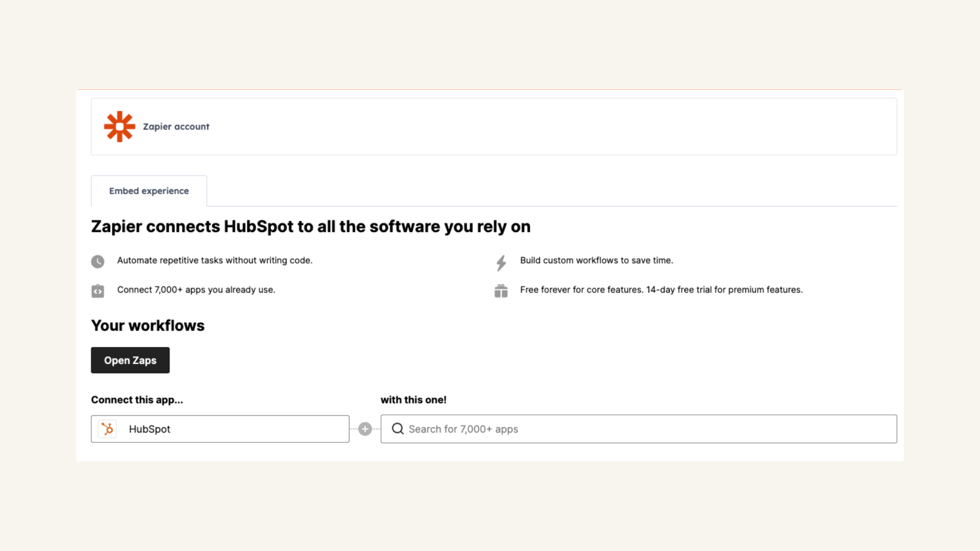Click the lightning bolt icon for custom workflows
980x551 pixels.
coord(501,261)
